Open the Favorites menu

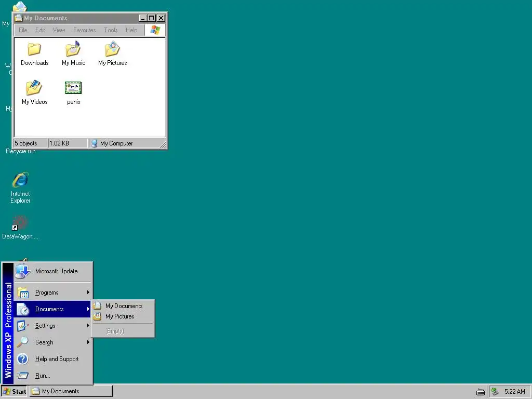(85, 30)
